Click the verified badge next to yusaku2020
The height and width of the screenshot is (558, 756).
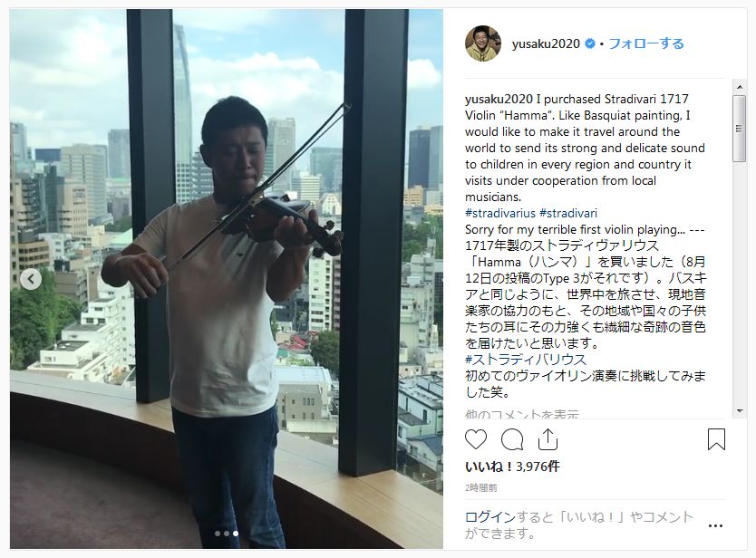589,43
